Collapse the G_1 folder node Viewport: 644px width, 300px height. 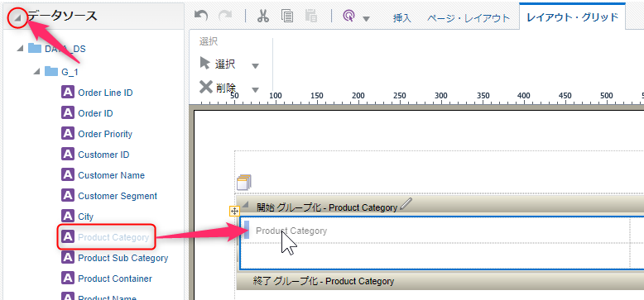pos(37,72)
